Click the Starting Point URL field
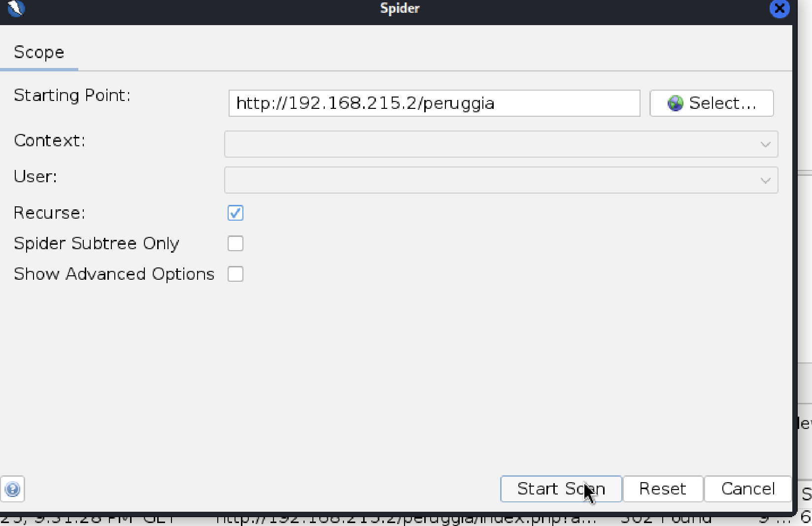The height and width of the screenshot is (526, 812). pyautogui.click(x=434, y=103)
